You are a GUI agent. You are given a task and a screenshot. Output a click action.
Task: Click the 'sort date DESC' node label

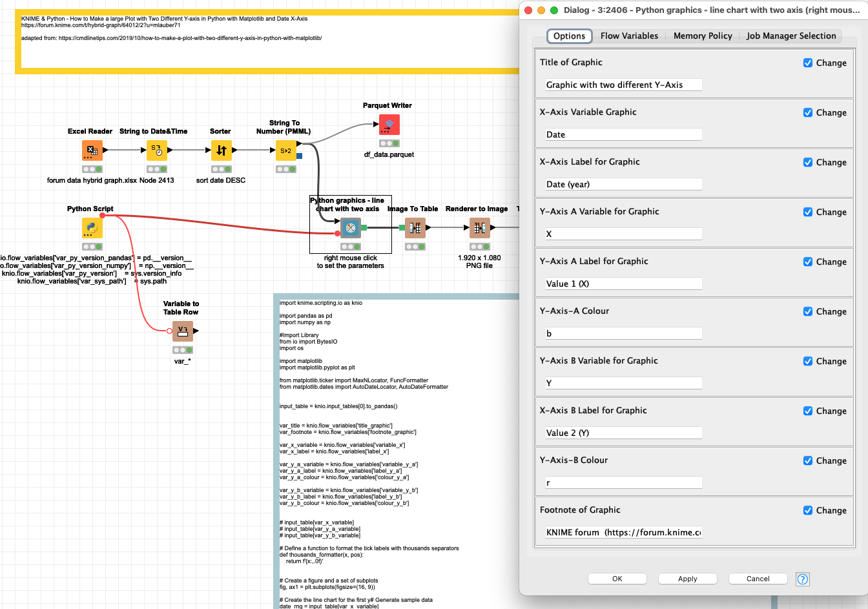pos(221,180)
